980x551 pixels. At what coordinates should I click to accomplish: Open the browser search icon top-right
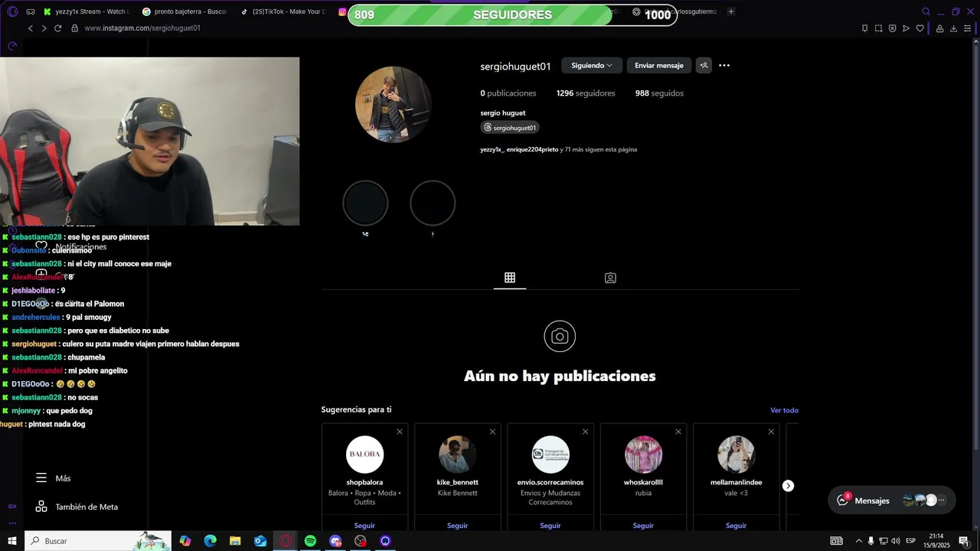pyautogui.click(x=926, y=11)
